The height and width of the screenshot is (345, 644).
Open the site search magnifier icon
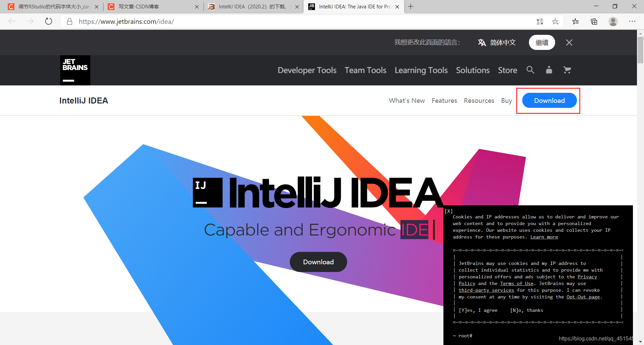[x=530, y=70]
